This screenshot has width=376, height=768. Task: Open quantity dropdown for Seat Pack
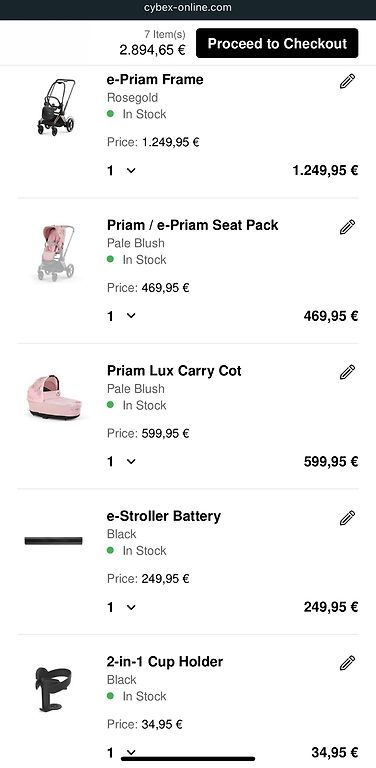(121, 316)
